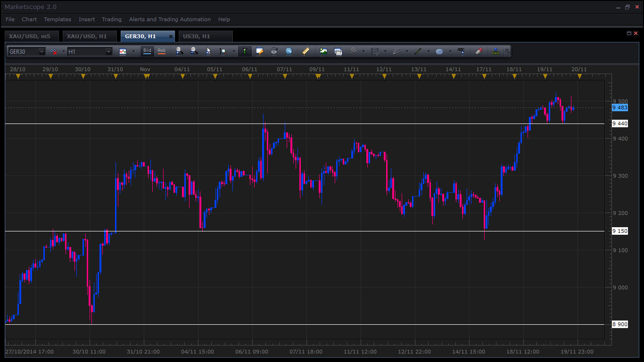Click the zoom in magnifier icon
The width and height of the screenshot is (644, 362).
[x=179, y=51]
